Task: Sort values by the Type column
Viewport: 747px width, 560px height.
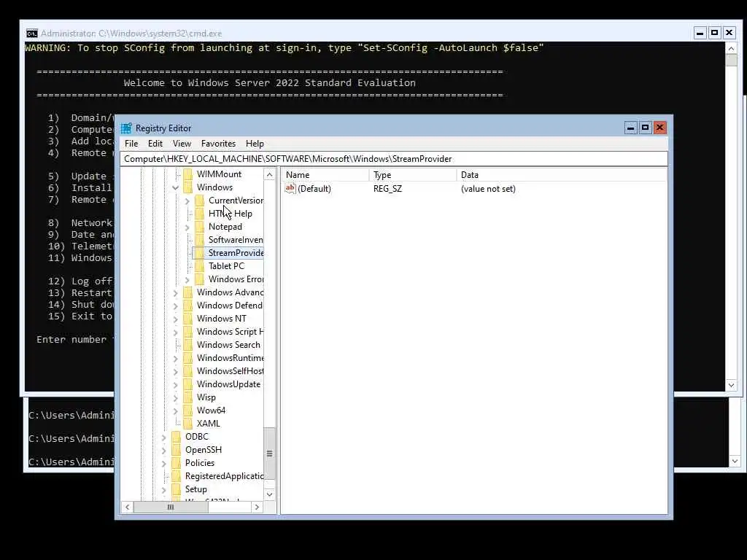Action: tap(413, 175)
